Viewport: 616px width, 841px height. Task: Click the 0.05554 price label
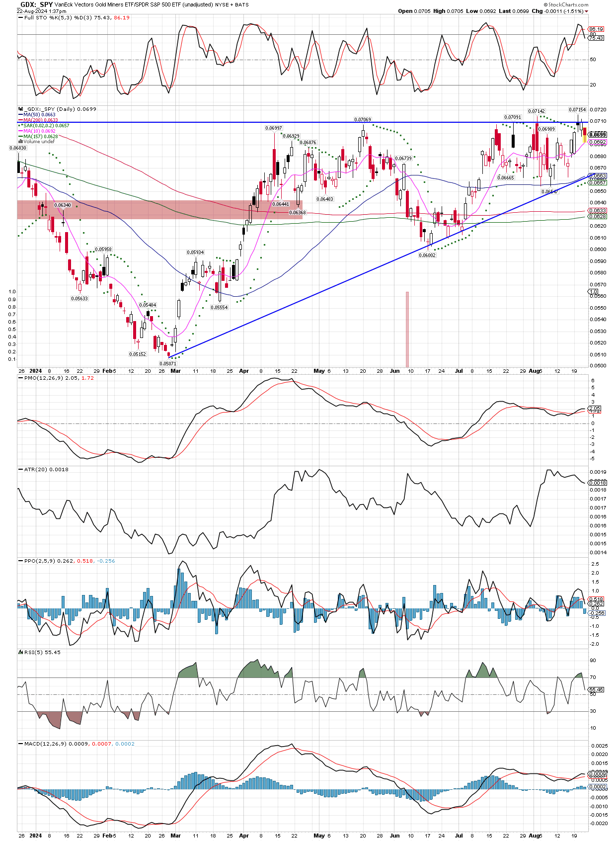pyautogui.click(x=219, y=308)
